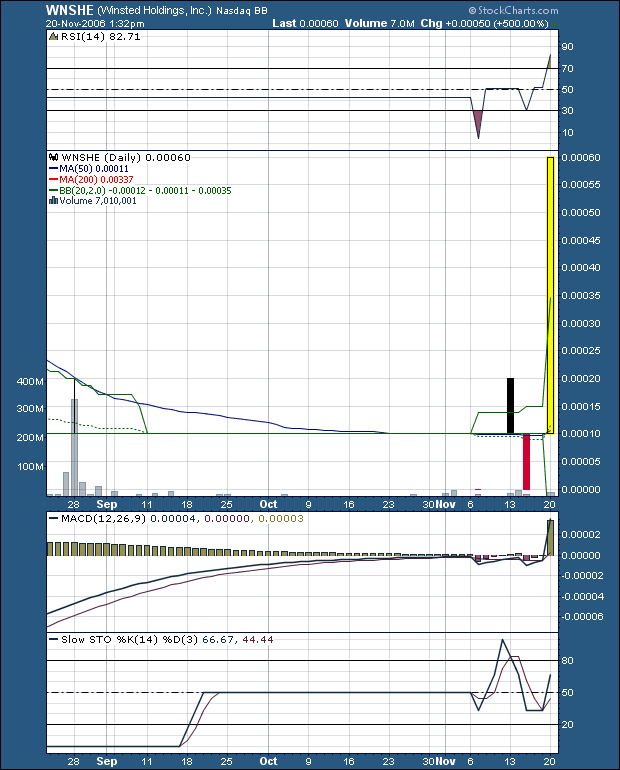The width and height of the screenshot is (620, 770).
Task: Click the red candlestick near Nov 15
Action: (526, 462)
